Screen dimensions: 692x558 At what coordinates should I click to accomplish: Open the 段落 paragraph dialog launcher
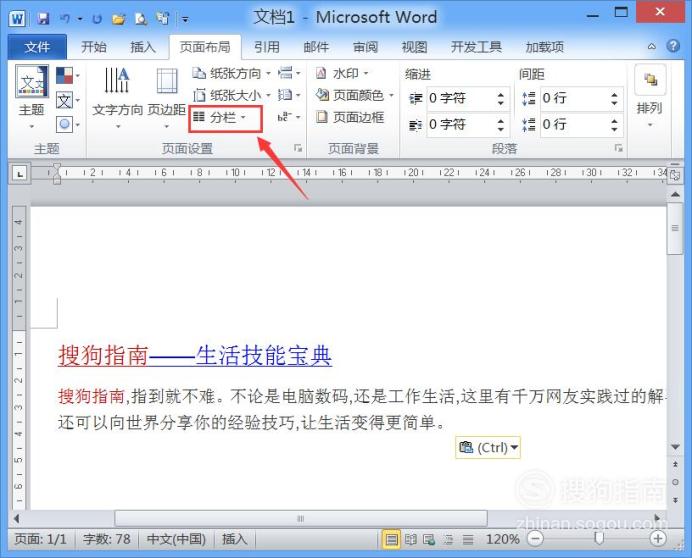tap(619, 148)
